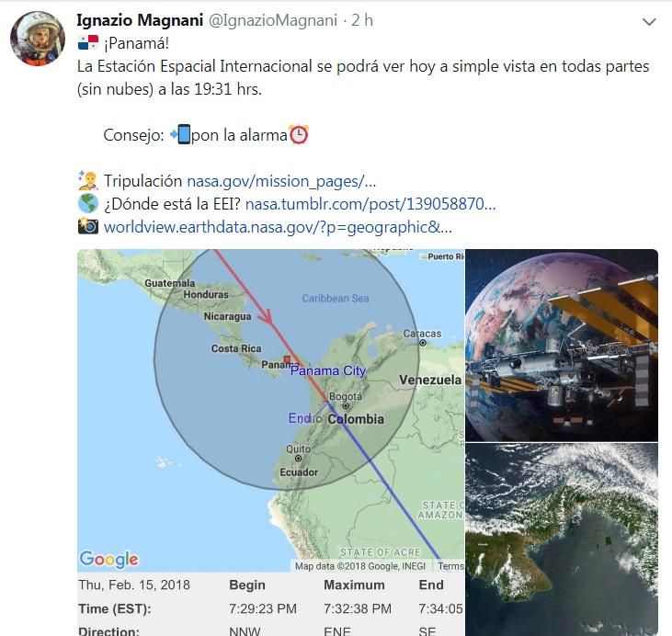Open the tweet options chevron dropdown
The image size is (672, 636).
(650, 21)
